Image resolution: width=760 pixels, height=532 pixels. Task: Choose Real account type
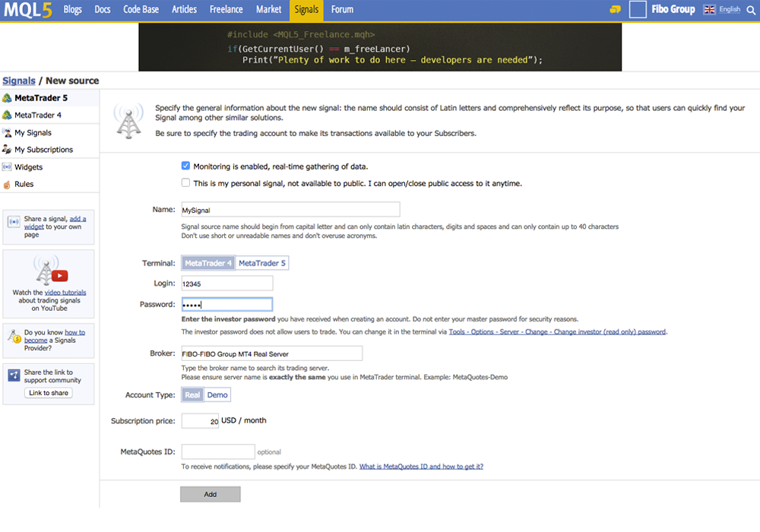(x=192, y=395)
